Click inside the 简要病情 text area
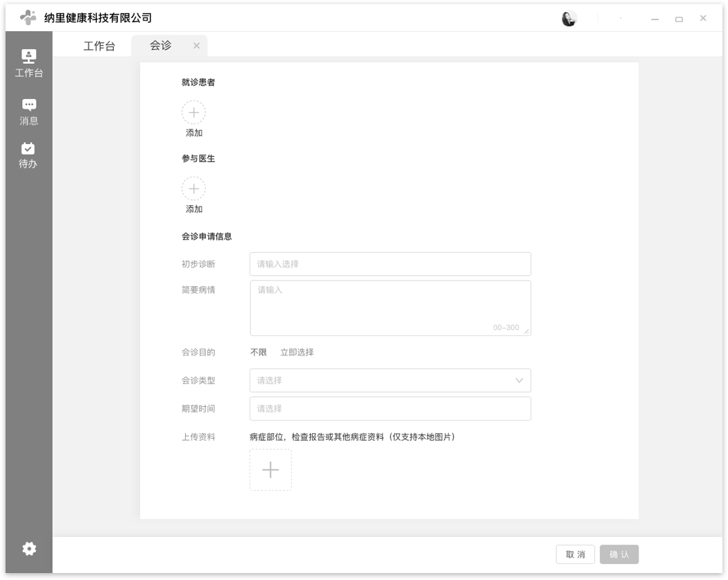The width and height of the screenshot is (728, 580). [390, 305]
